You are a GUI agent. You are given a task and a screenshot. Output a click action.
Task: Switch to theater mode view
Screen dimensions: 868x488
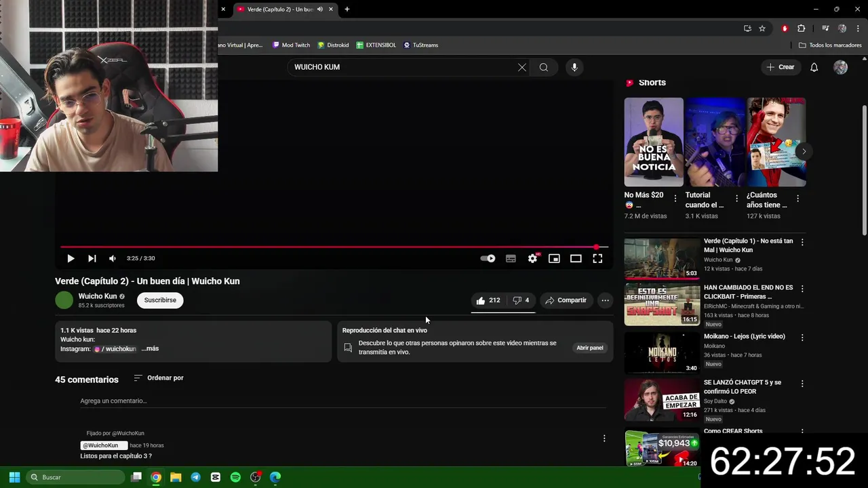pos(576,258)
